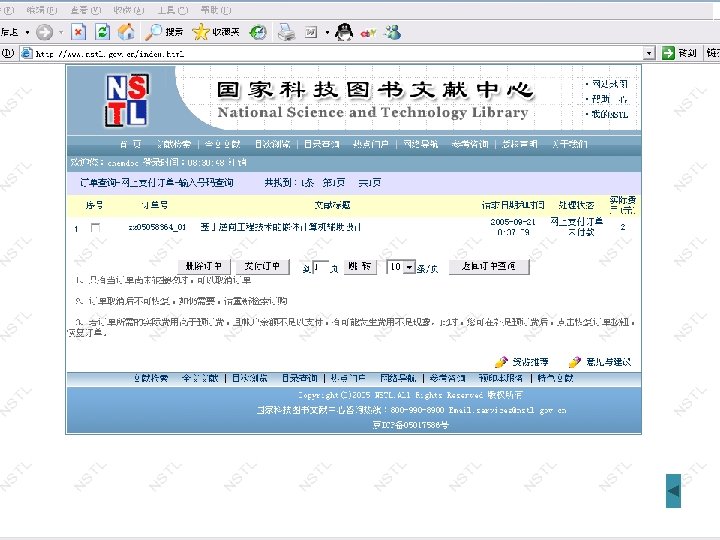Click the teal left-arrow button at bottom right
Screen dimensions: 720x540
tap(674, 491)
